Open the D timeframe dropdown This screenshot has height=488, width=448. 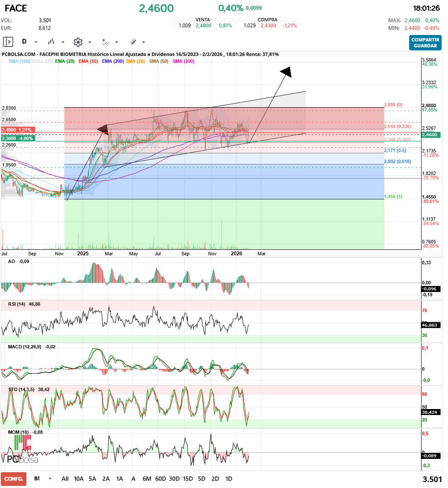point(26,41)
